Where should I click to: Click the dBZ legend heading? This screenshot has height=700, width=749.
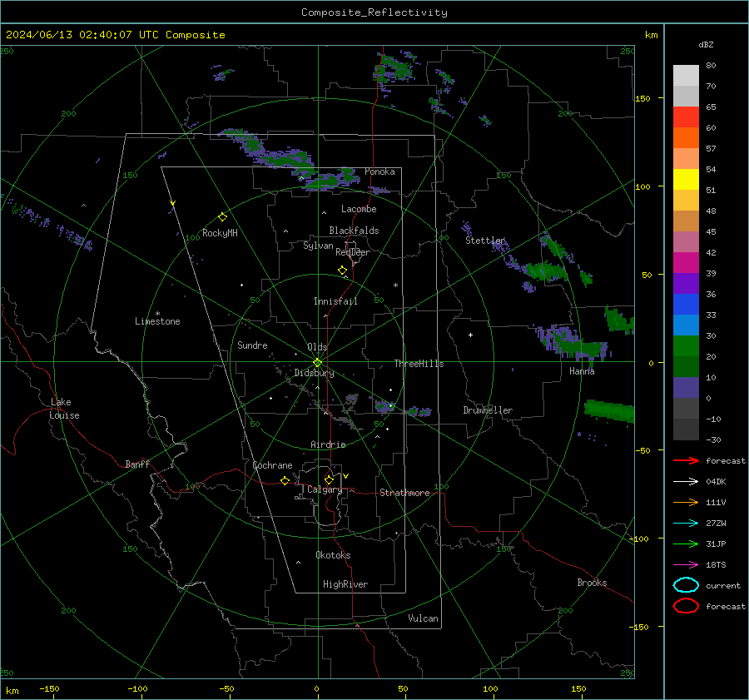[x=706, y=44]
